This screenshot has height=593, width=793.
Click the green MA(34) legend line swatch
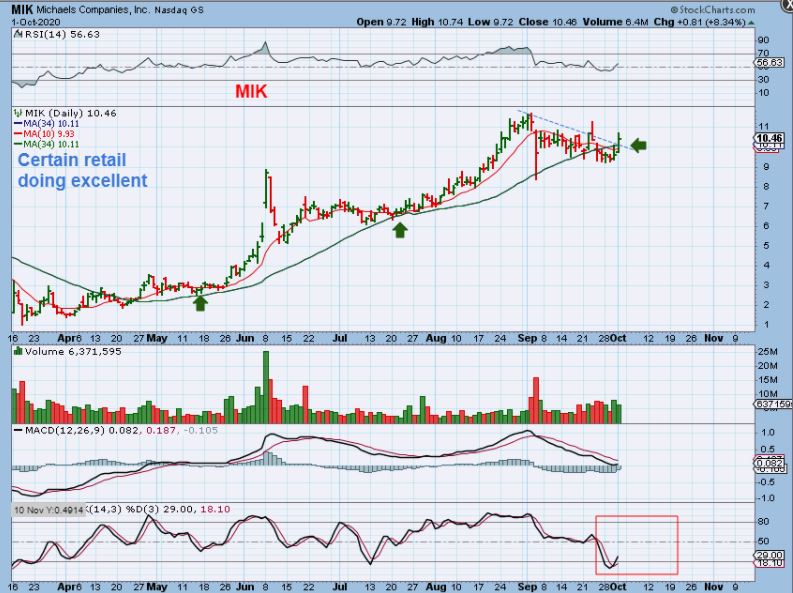point(18,144)
